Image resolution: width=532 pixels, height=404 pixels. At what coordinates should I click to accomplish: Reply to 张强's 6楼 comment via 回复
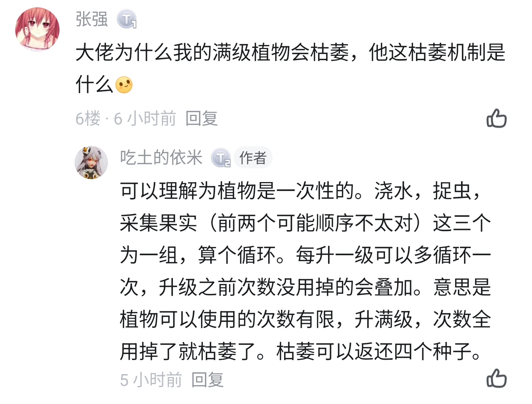(x=202, y=119)
